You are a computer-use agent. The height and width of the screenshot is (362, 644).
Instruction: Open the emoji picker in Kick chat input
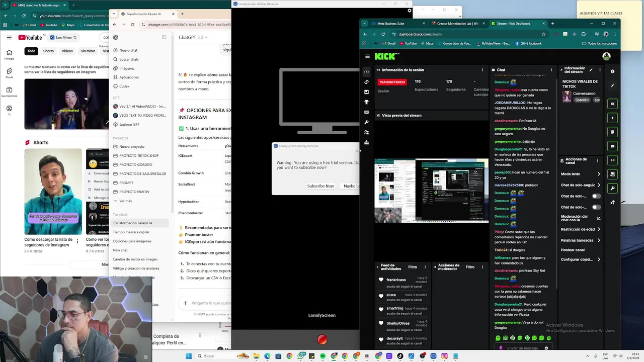point(546,348)
